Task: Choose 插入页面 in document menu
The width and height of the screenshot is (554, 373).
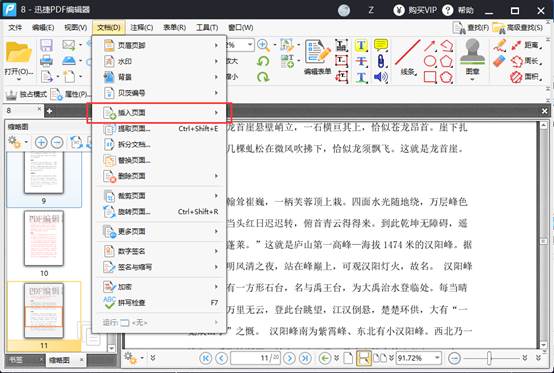Action: point(159,113)
